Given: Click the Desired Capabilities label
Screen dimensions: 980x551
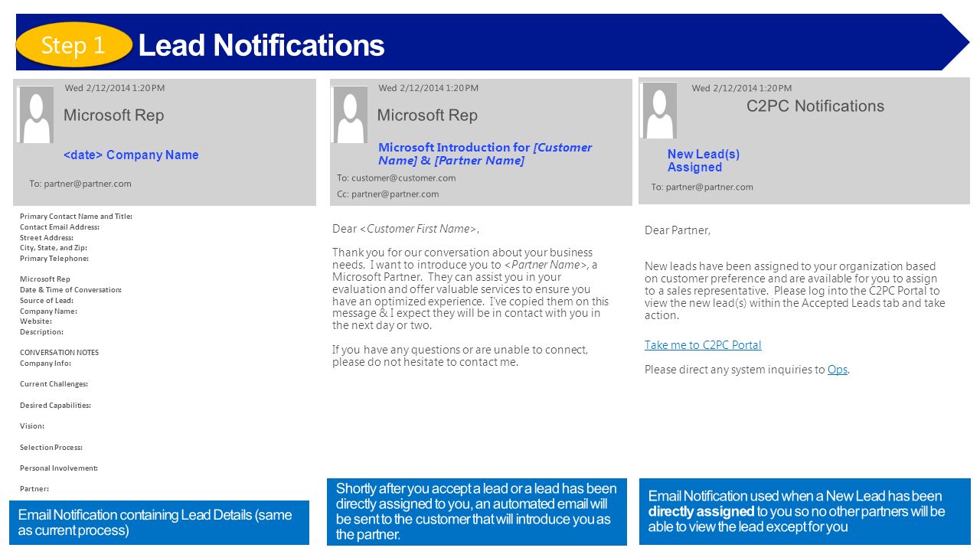Looking at the screenshot, I should tap(55, 406).
